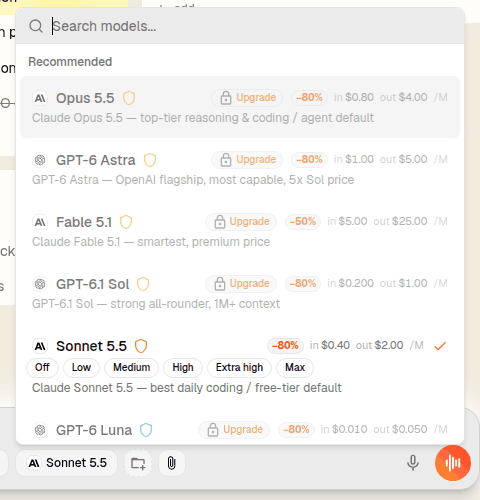The width and height of the screenshot is (480, 500).
Task: Click the lock icon in GPT-6 Astra Upgrade
Action: [226, 160]
